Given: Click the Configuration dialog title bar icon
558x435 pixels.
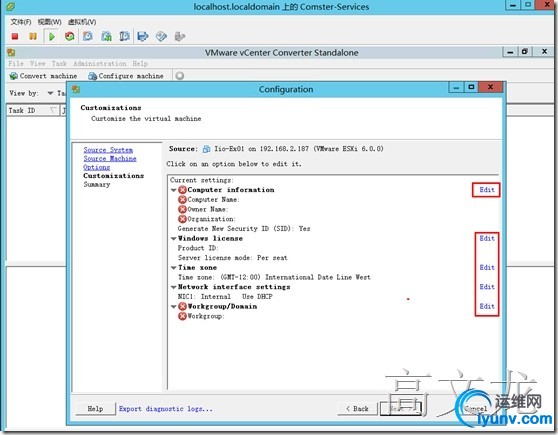Looking at the screenshot, I should (76, 89).
